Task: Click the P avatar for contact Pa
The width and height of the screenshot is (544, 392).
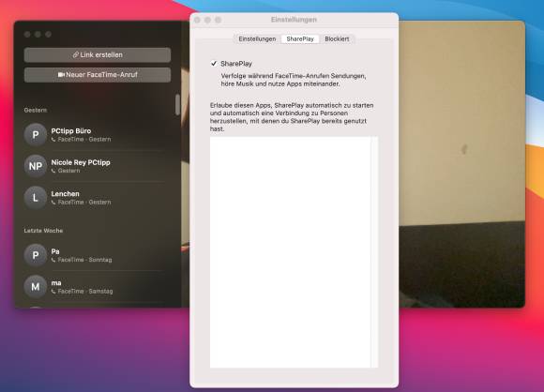Action: click(x=35, y=255)
